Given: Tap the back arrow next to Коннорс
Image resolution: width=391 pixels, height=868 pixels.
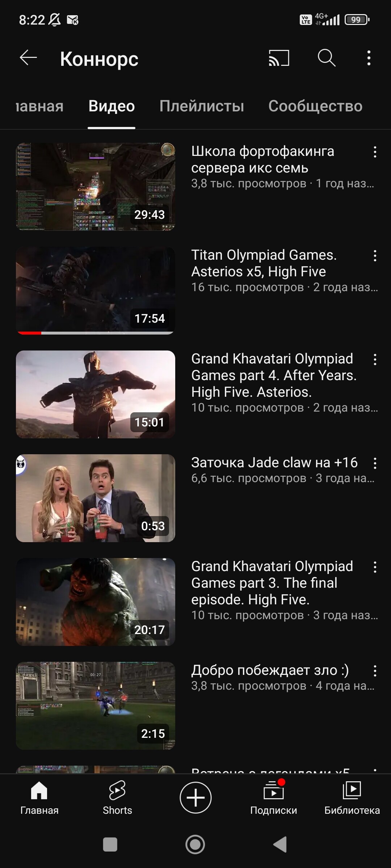Looking at the screenshot, I should (x=28, y=58).
